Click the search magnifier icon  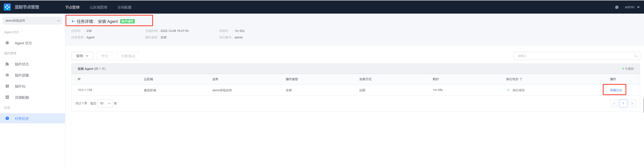click(x=636, y=56)
